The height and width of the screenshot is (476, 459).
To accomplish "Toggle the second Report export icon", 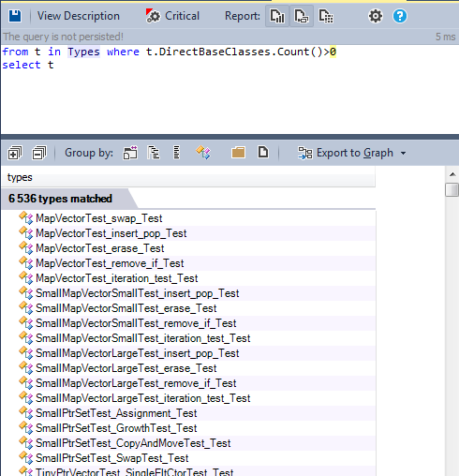I will (x=302, y=16).
